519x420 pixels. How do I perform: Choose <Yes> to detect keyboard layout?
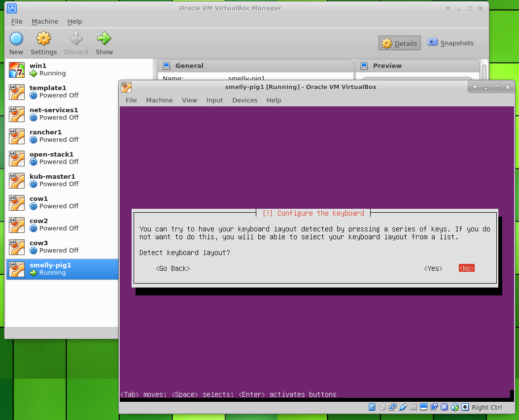point(433,268)
